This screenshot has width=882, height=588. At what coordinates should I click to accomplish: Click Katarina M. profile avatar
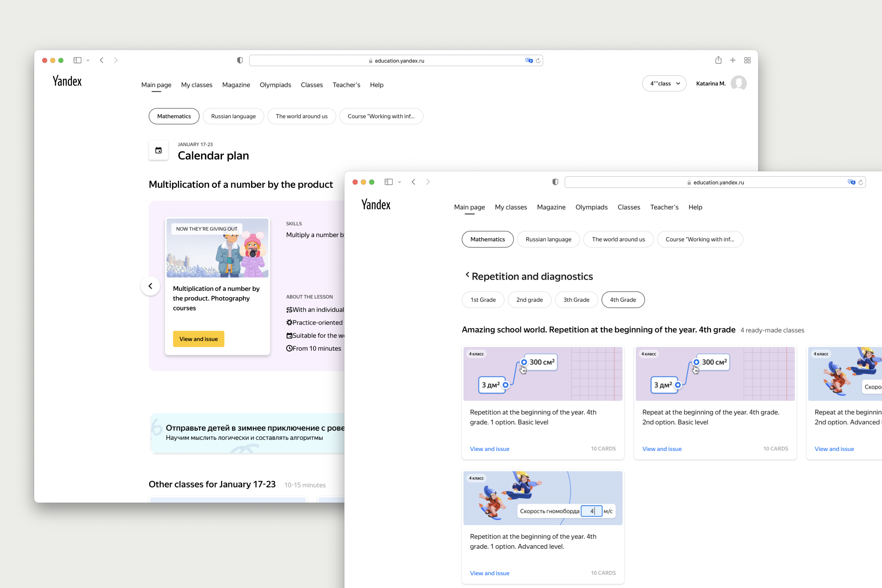click(738, 83)
